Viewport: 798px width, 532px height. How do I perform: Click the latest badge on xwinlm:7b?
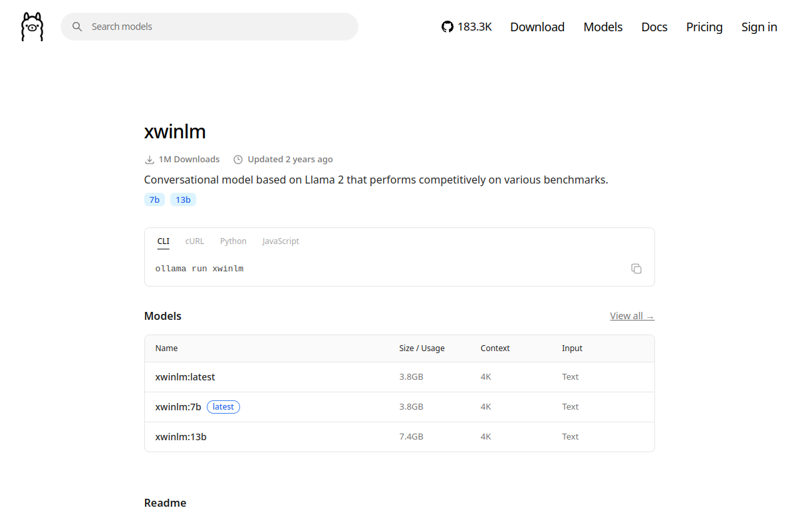[223, 407]
